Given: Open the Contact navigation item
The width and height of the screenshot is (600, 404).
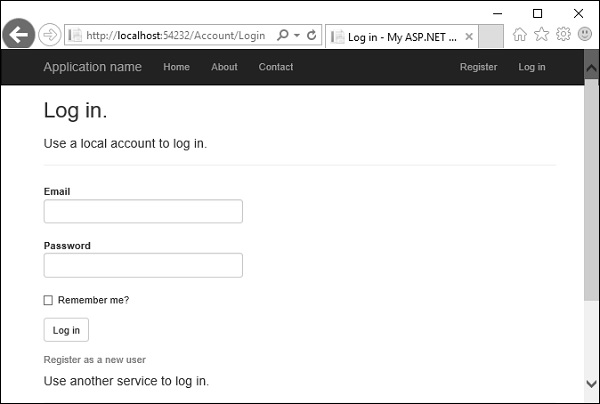Looking at the screenshot, I should click(276, 67).
